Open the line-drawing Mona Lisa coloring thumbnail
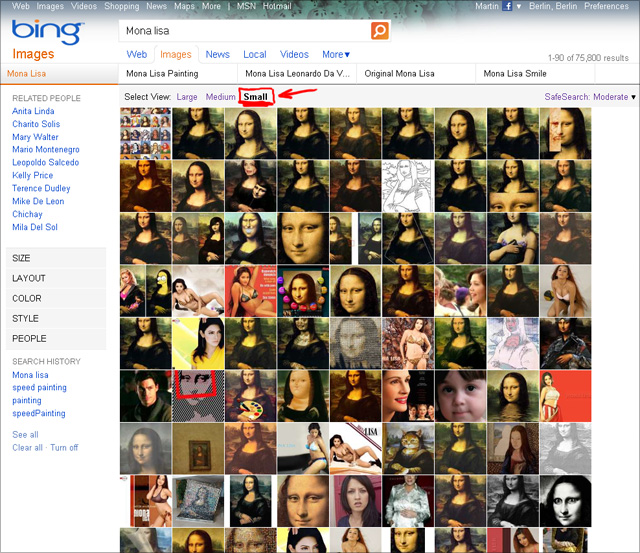 pos(408,186)
